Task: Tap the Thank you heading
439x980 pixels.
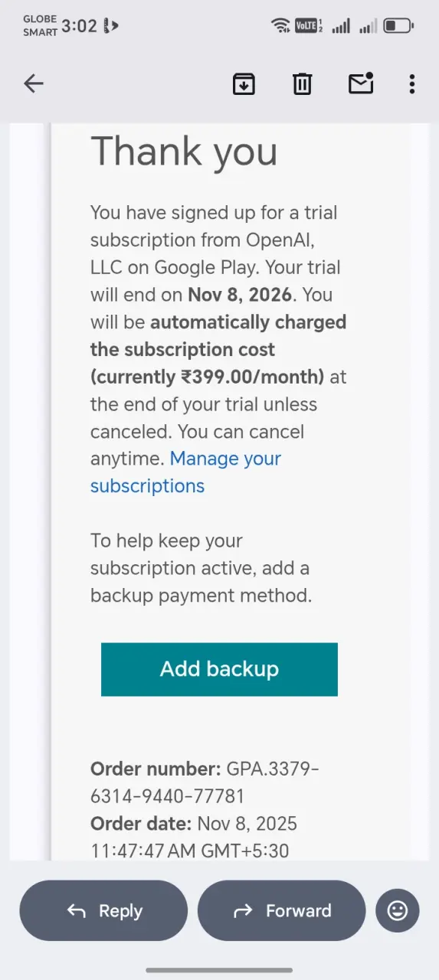Action: point(184,151)
